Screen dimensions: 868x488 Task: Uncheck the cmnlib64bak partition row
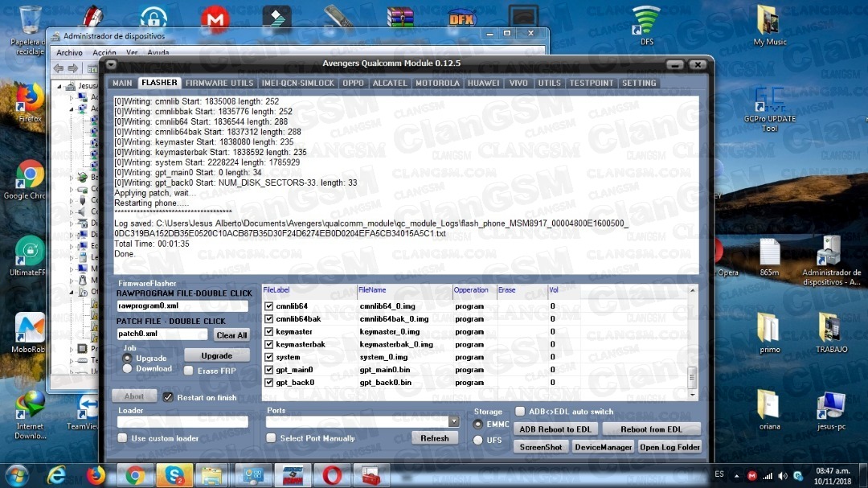click(269, 319)
